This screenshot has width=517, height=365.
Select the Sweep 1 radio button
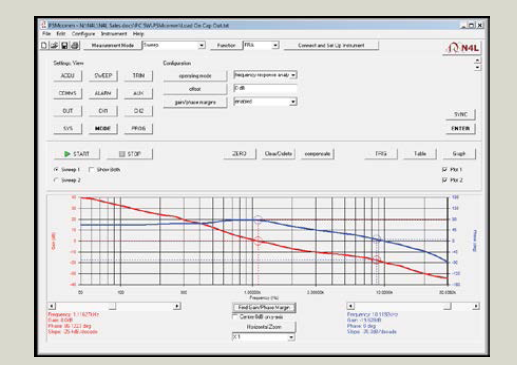tap(56, 170)
